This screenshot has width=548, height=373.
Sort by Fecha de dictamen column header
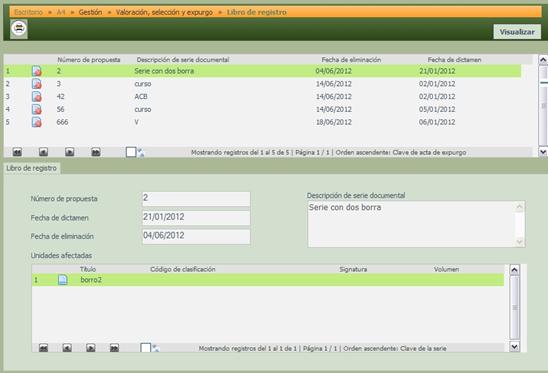point(454,60)
